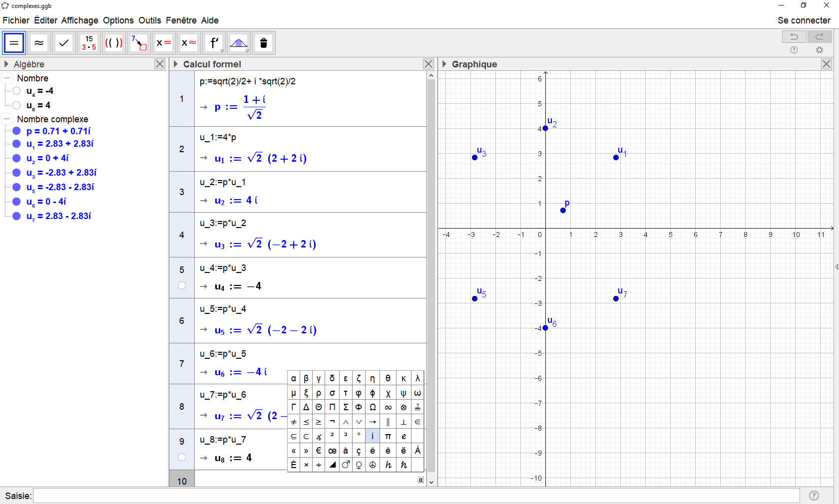The image size is (839, 504).
Task: Open the Outils menu
Action: point(149,20)
